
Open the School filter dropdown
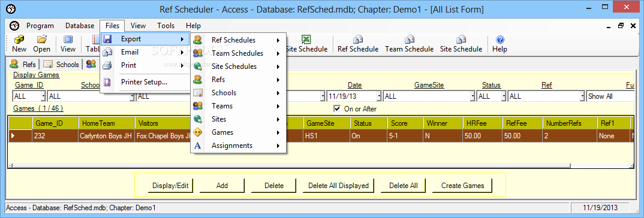point(132,96)
